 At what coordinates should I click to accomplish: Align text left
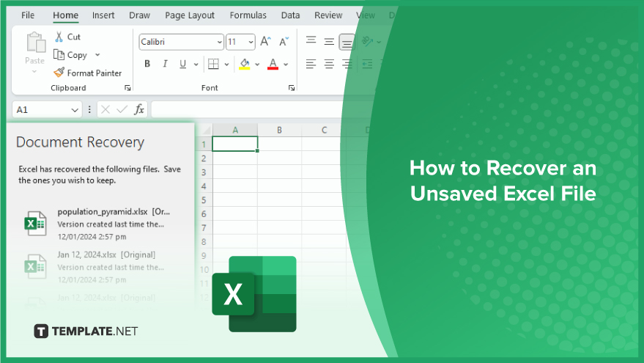(311, 64)
